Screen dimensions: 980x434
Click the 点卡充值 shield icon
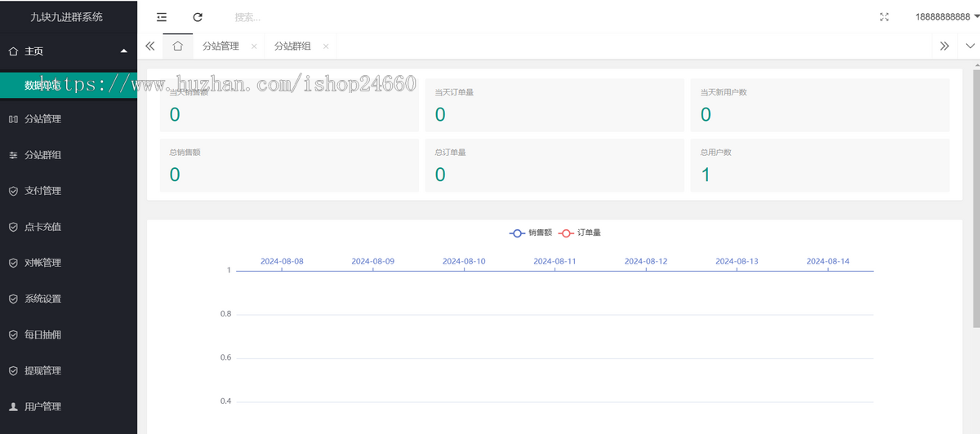(13, 227)
